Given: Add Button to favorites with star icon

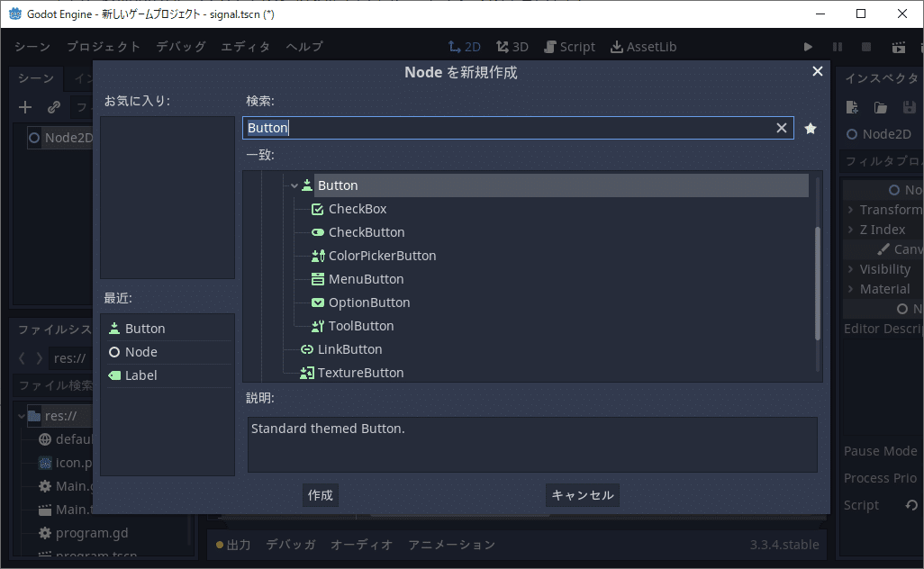Looking at the screenshot, I should coord(811,129).
